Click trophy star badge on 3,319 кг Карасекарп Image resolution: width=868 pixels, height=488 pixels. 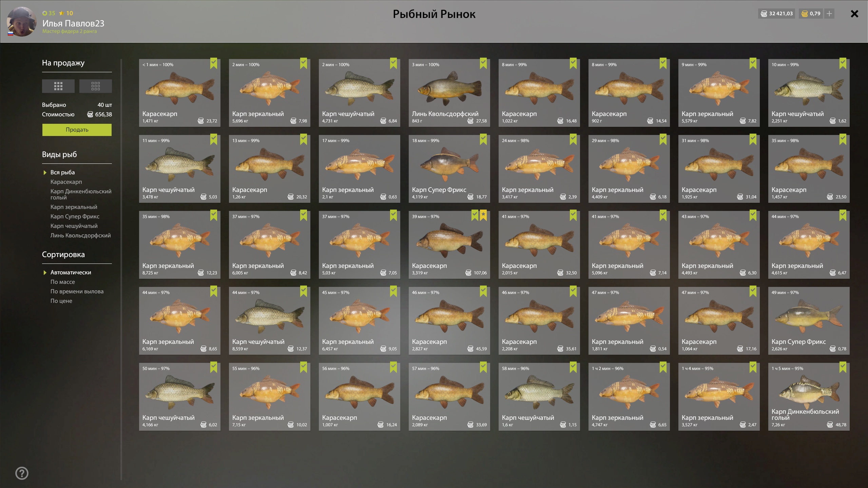pyautogui.click(x=483, y=215)
